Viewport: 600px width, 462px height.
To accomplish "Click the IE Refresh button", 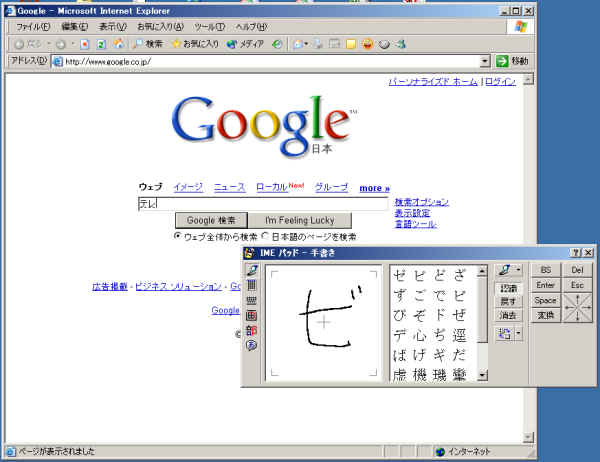I will [x=101, y=44].
